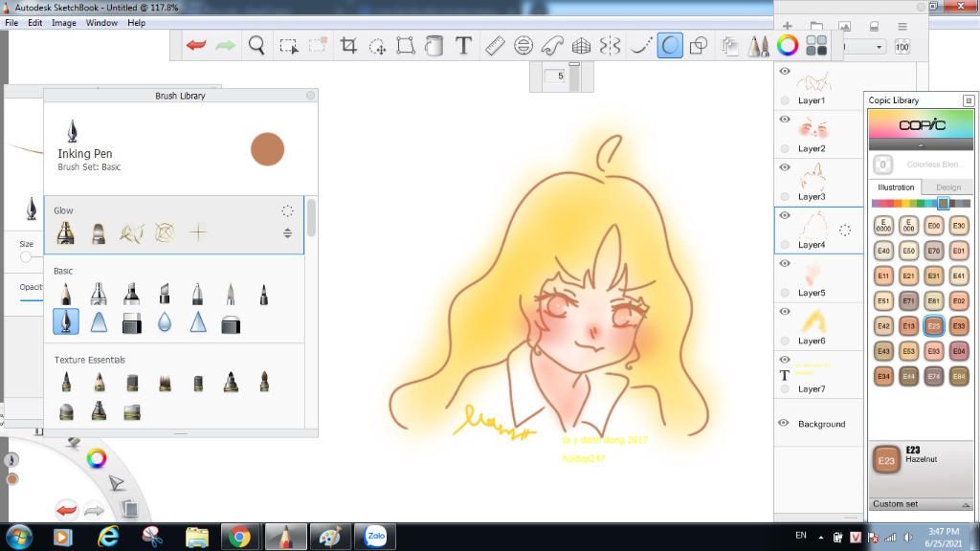Pick the blue water drop brush in Basic set

click(165, 322)
